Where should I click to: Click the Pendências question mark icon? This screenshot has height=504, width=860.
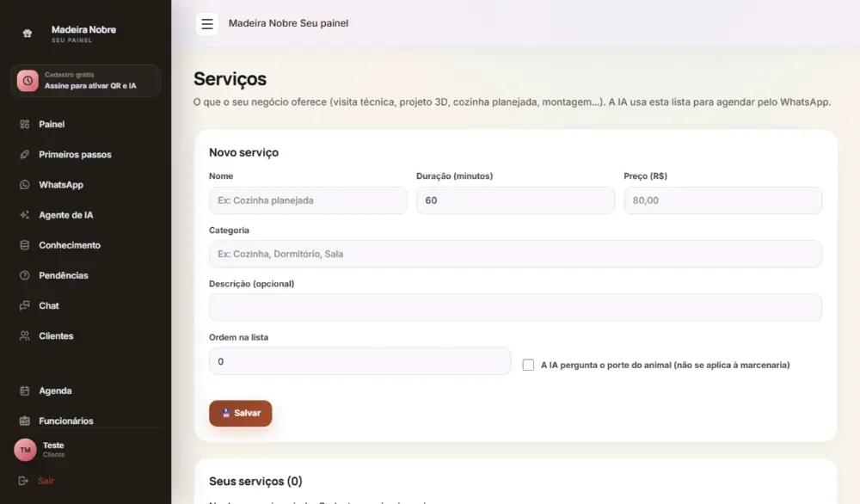[25, 275]
